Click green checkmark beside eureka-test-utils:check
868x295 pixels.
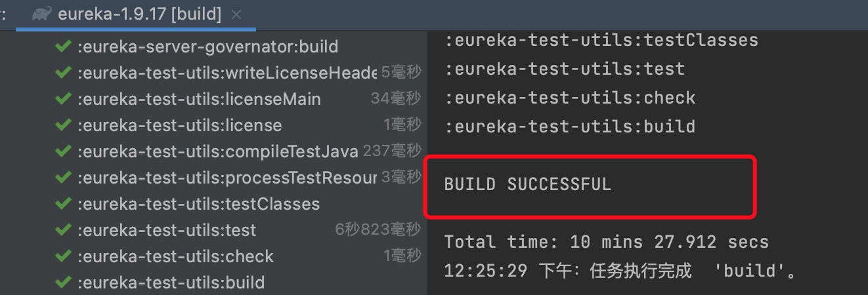pyautogui.click(x=63, y=256)
